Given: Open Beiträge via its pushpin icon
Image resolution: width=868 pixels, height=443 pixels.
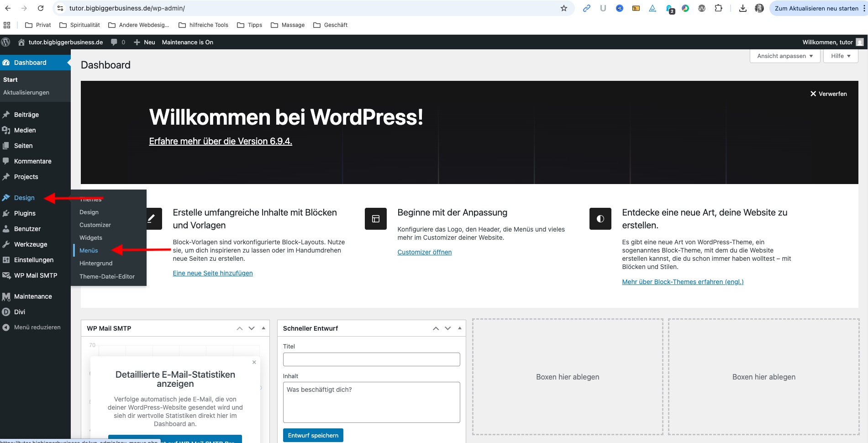Looking at the screenshot, I should click(6, 115).
